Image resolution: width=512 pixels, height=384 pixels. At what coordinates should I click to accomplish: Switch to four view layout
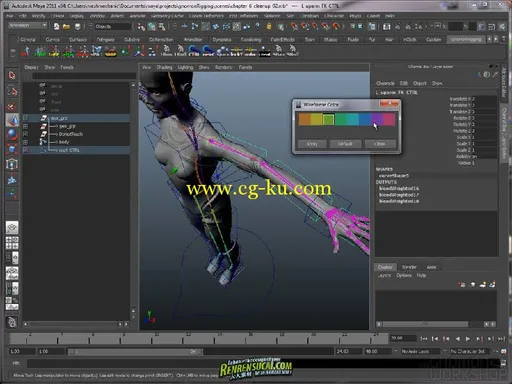pyautogui.click(x=12, y=243)
